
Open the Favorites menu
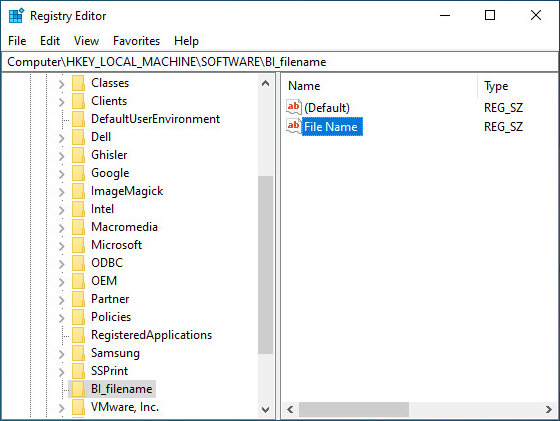(x=136, y=41)
